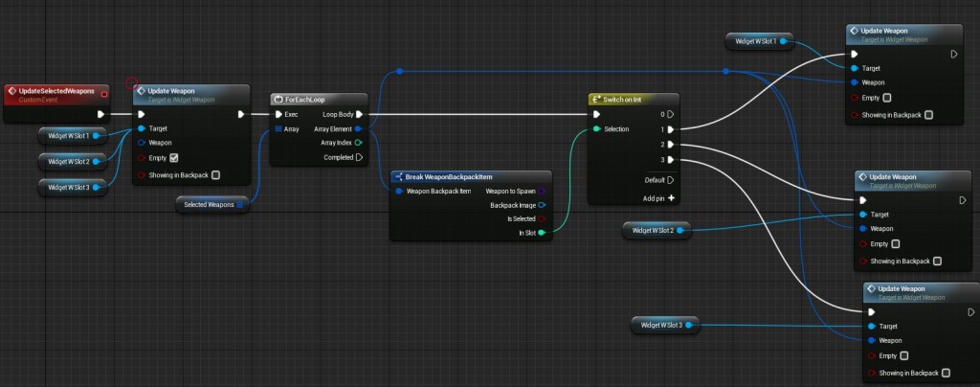Click exec output pin of the Update Weapon node feeding ForEachLoop
980x387 pixels.
[241, 114]
